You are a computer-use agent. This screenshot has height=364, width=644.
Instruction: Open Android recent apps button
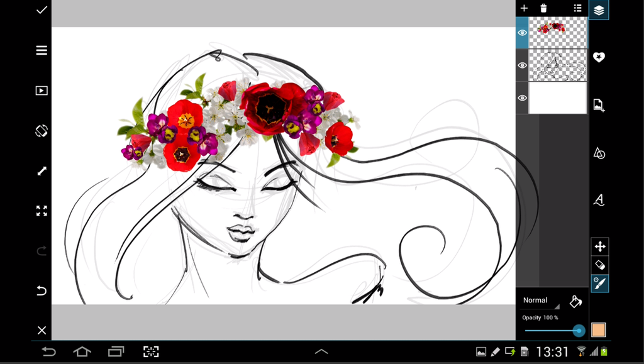tap(116, 351)
